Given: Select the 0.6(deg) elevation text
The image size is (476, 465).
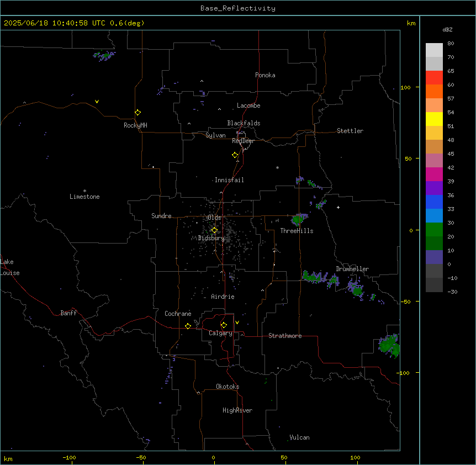Looking at the screenshot, I should 127,23.
